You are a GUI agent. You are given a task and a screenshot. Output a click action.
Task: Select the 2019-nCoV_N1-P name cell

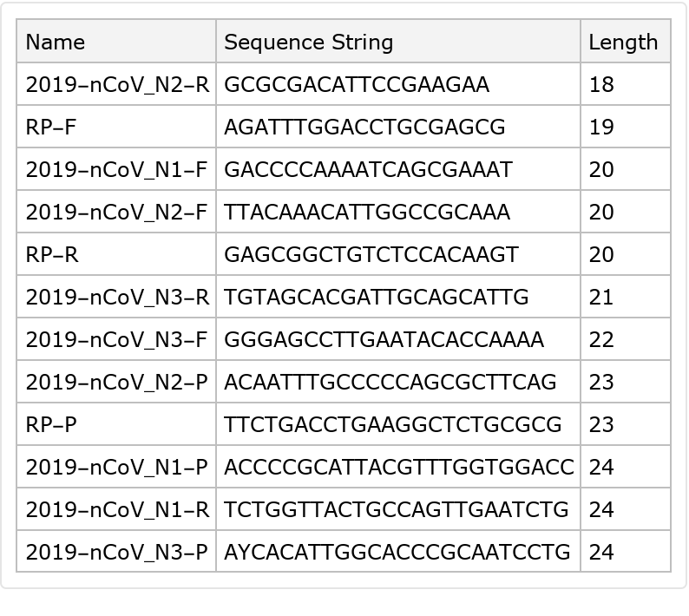click(116, 468)
